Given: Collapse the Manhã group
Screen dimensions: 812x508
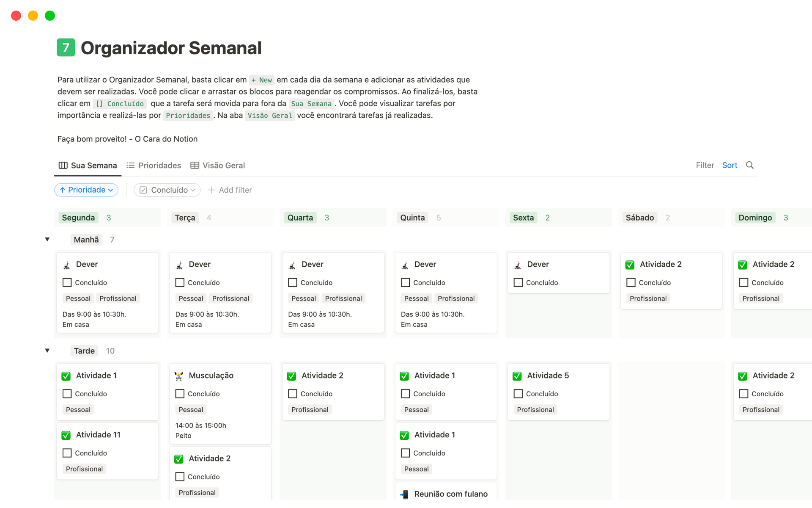Looking at the screenshot, I should coord(47,240).
